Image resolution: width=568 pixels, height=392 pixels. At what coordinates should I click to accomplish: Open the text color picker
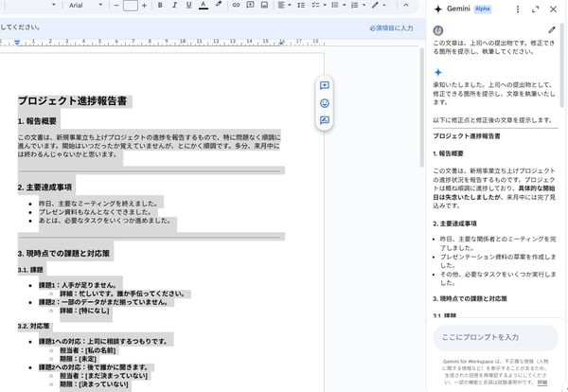pos(204,5)
